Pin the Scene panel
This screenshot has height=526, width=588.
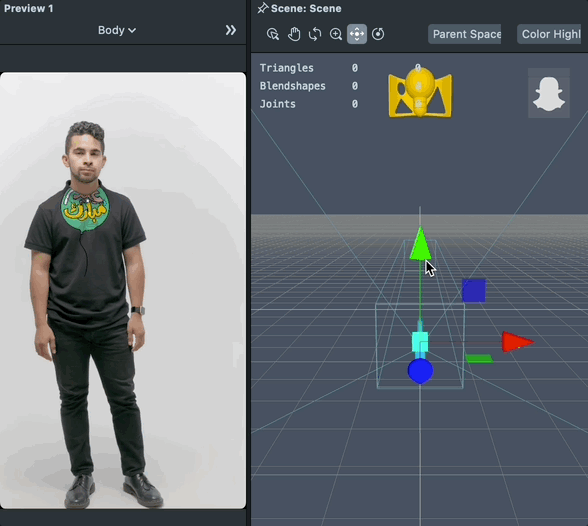pos(262,8)
